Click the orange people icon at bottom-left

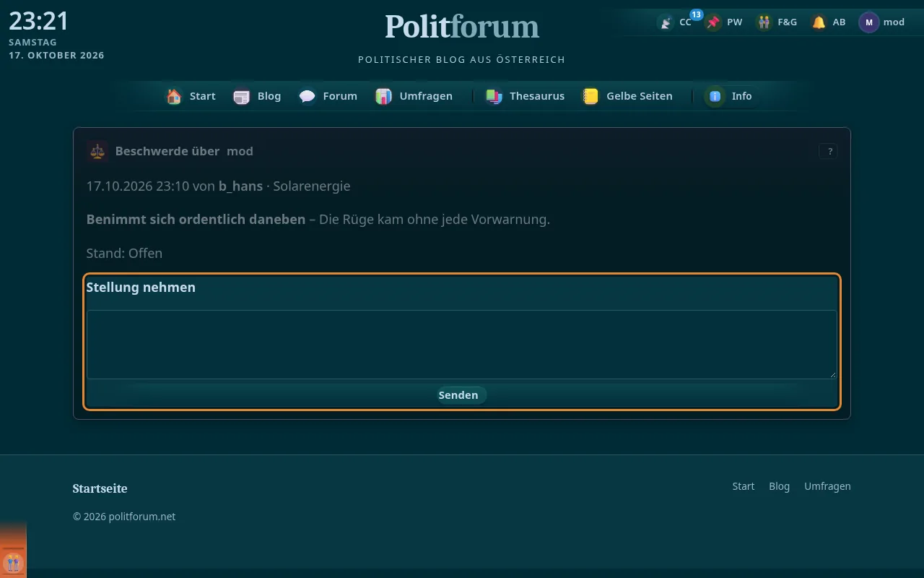[13, 563]
